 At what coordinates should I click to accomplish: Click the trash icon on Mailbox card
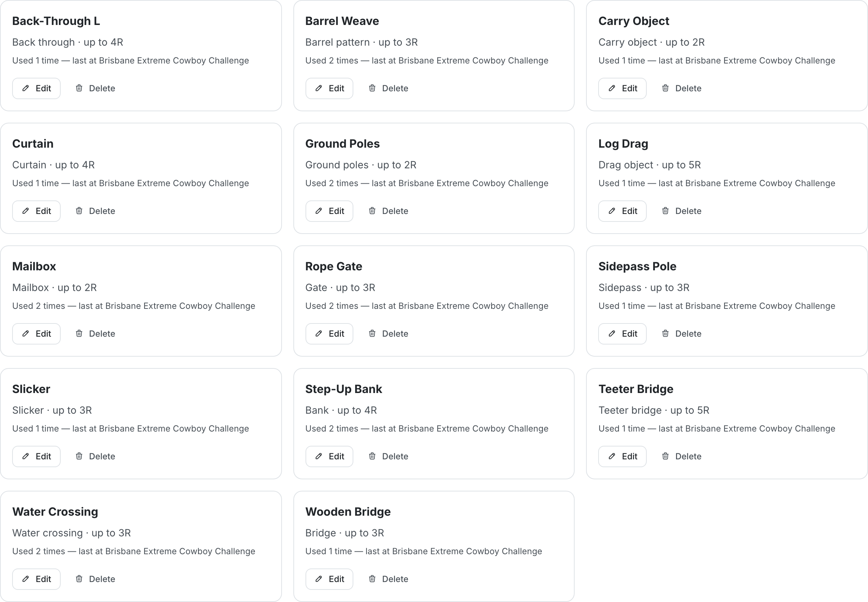79,333
